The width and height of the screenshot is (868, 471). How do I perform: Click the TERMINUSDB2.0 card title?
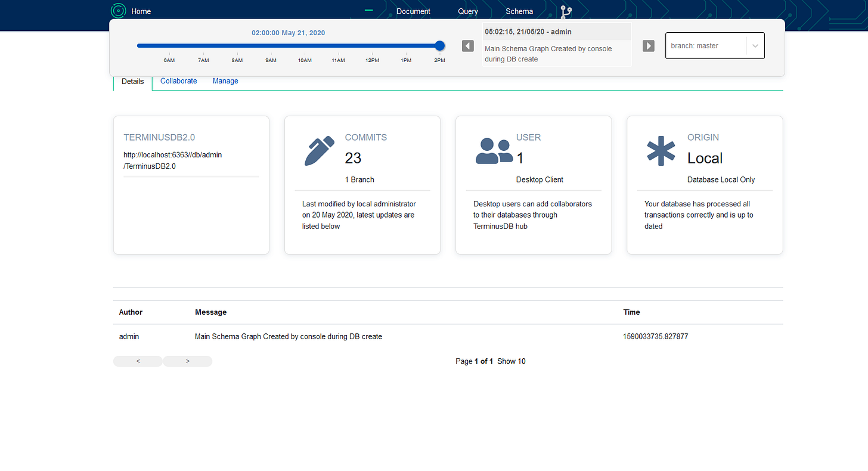(159, 138)
